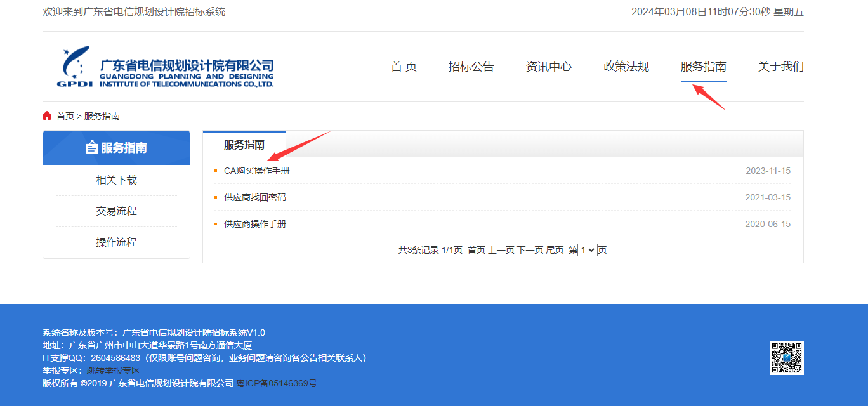Viewport: 868px width, 406px height.
Task: Click the red home icon in breadcrumb
Action: (47, 115)
